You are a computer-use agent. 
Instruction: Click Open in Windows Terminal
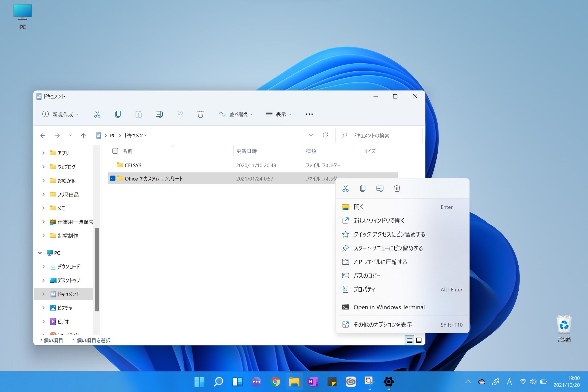click(x=389, y=307)
